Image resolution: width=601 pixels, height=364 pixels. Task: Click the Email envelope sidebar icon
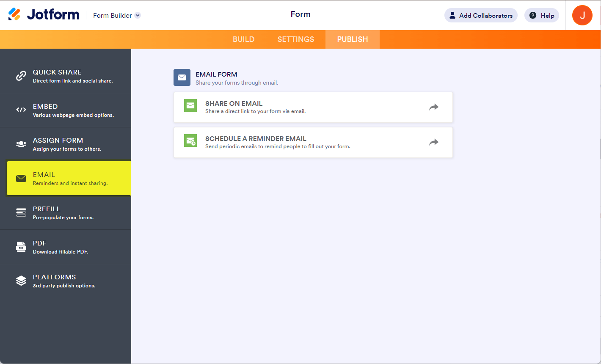[21, 178]
